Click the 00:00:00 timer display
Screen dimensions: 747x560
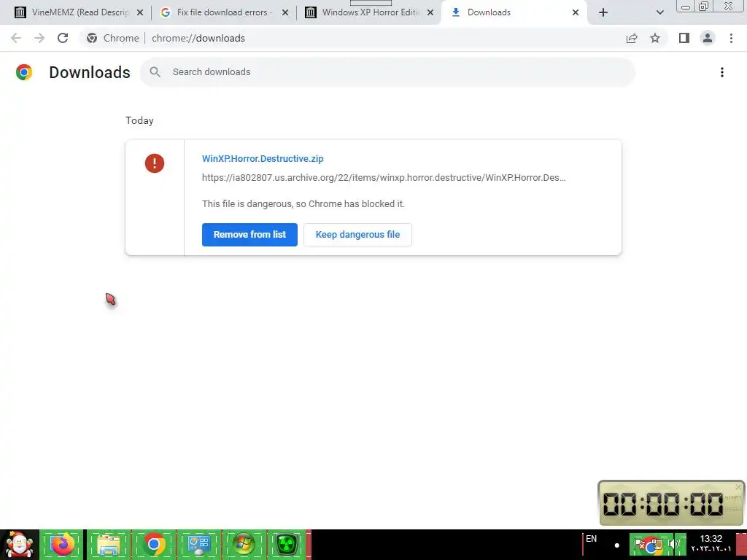662,504
